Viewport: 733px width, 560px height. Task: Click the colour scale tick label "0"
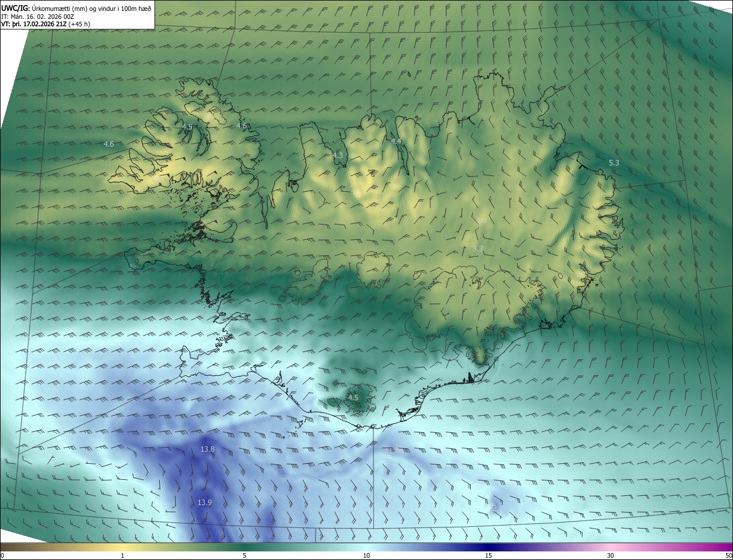click(x=2, y=555)
